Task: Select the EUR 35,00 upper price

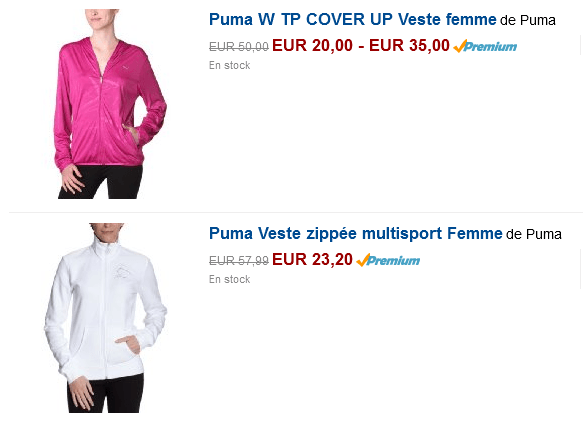Action: click(409, 46)
